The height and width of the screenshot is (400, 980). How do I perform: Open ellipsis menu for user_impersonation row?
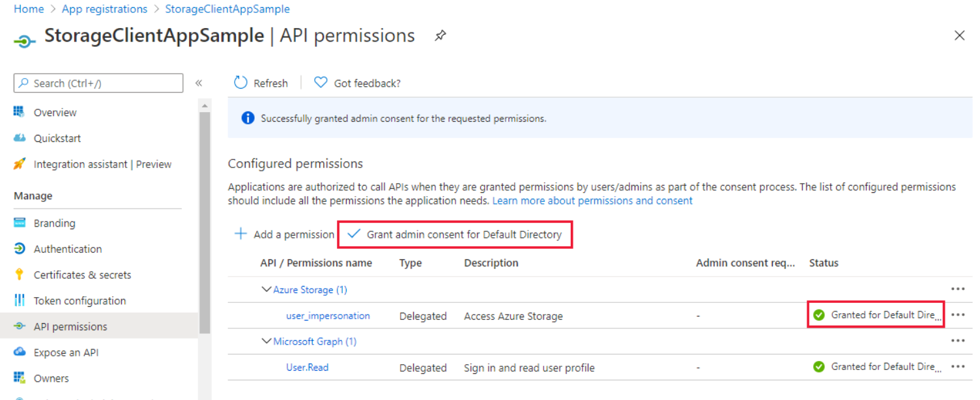pos(957,315)
